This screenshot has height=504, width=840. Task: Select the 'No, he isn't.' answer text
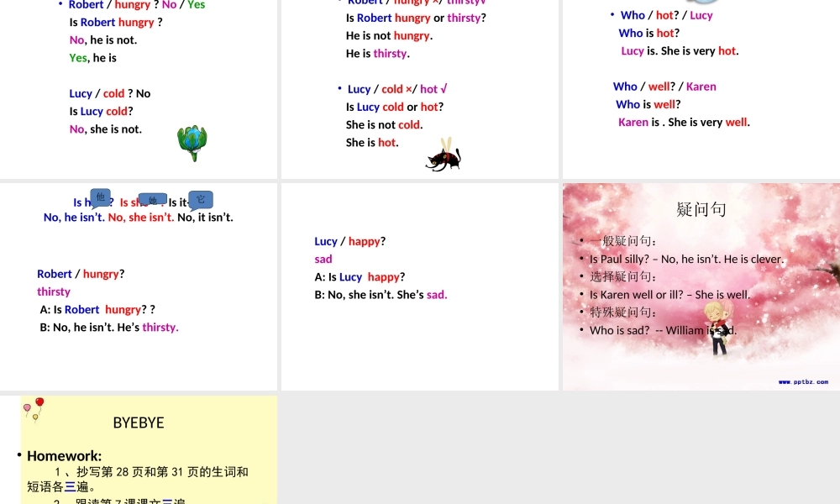[x=74, y=217]
